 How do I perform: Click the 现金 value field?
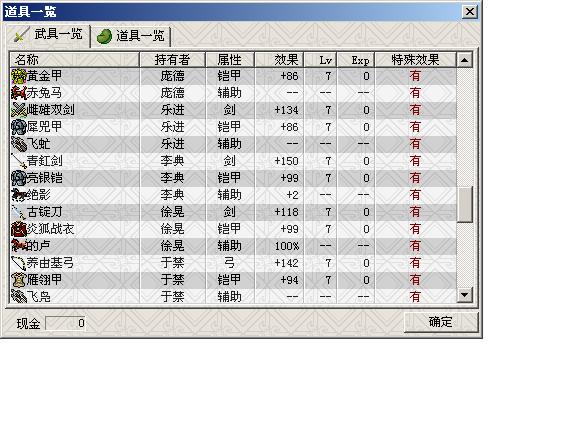pos(65,323)
